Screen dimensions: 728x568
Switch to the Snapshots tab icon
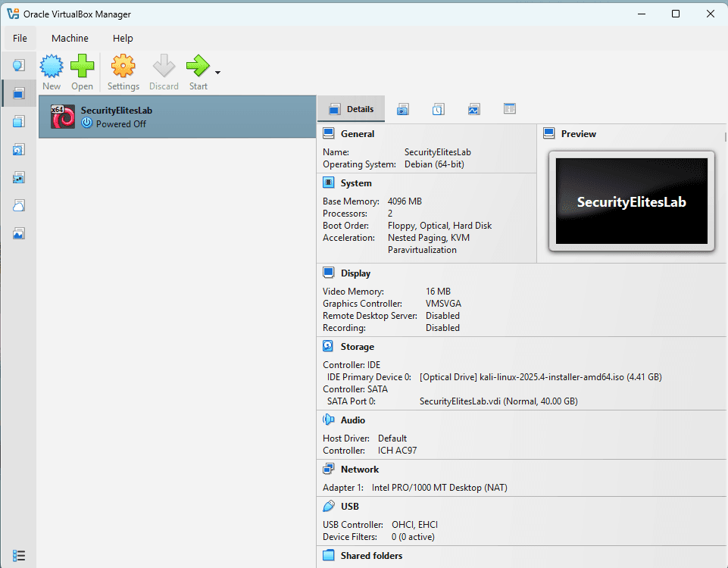tap(403, 109)
